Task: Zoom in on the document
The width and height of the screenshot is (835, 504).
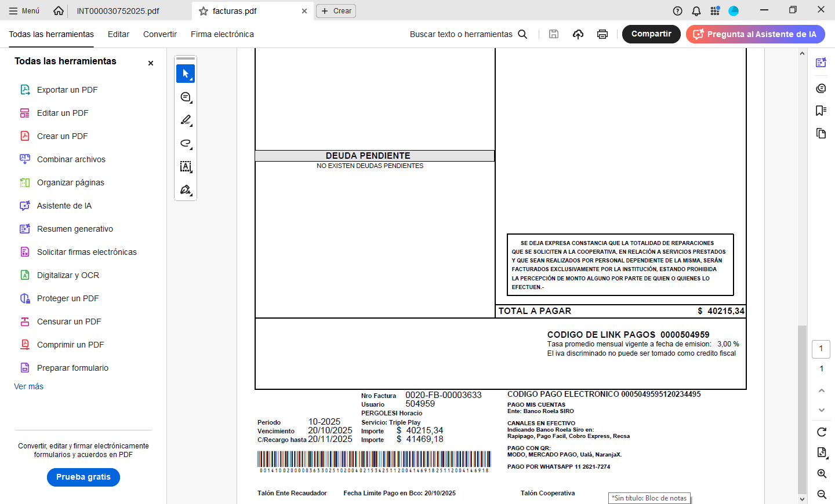Action: [821, 473]
